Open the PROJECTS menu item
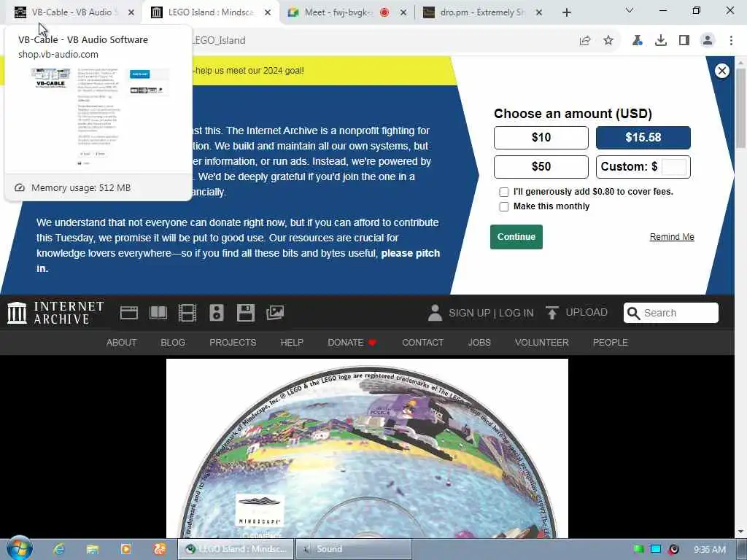The width and height of the screenshot is (747, 560). [233, 343]
